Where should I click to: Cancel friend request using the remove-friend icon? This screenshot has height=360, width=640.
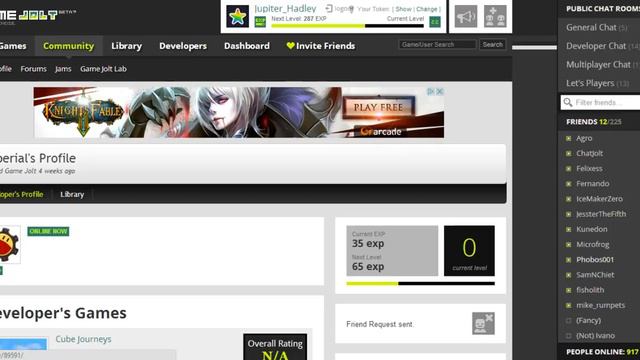[x=483, y=324]
